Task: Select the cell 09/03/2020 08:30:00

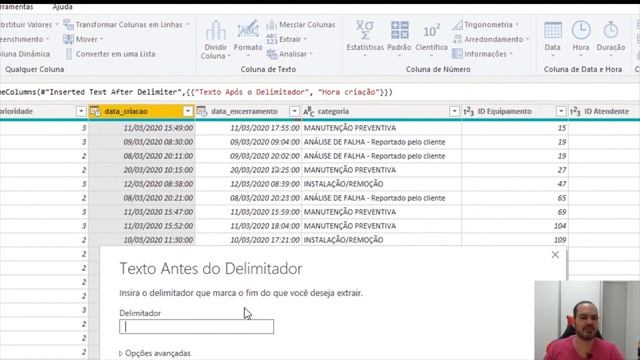Action: [x=142, y=142]
